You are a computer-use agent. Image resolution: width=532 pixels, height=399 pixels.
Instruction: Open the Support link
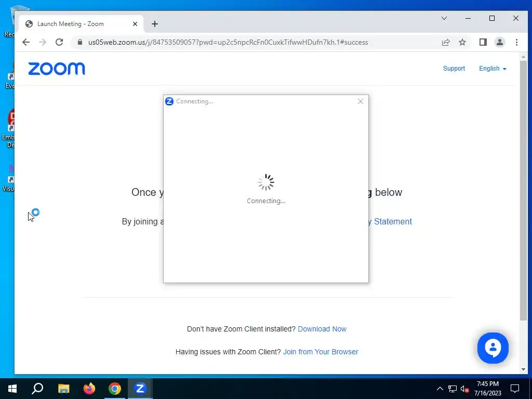point(454,69)
